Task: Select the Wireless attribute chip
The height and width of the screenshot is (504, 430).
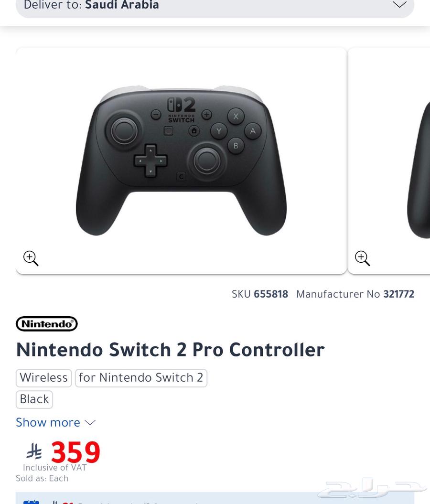Action: 43,377
